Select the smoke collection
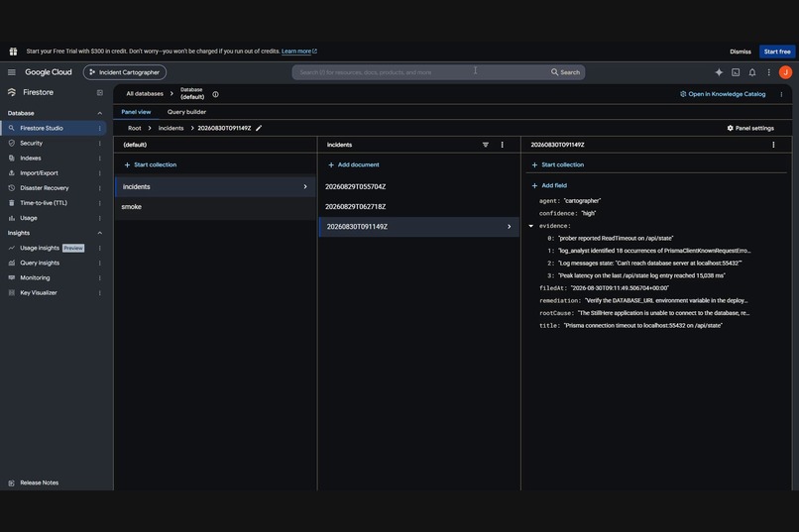 point(215,207)
